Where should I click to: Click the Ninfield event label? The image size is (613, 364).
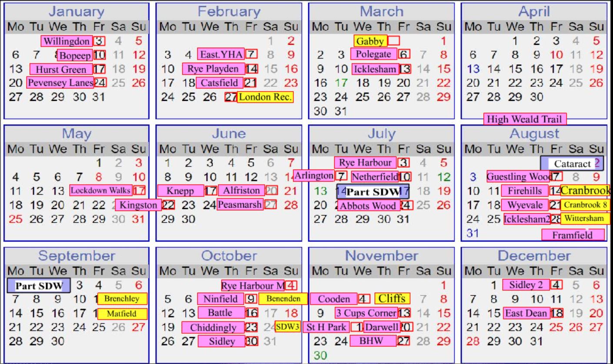pyautogui.click(x=220, y=299)
